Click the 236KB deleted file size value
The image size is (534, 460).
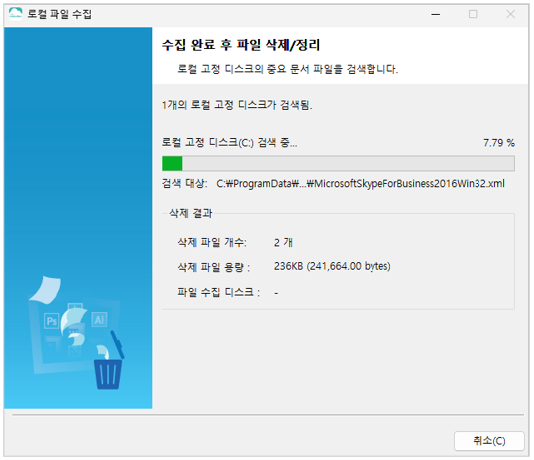click(332, 266)
